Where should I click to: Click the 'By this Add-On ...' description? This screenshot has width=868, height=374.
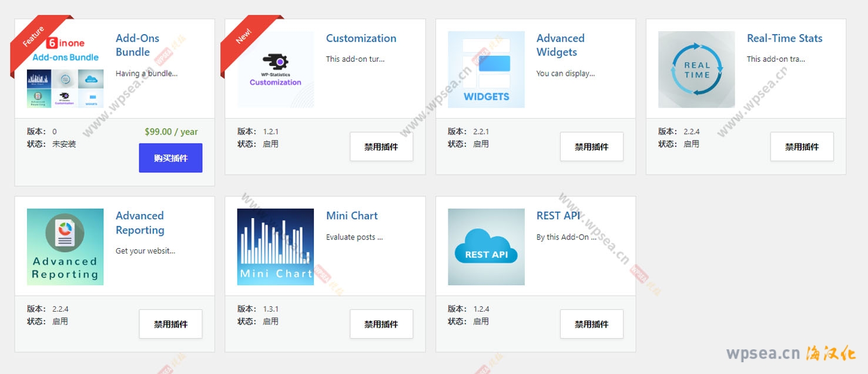567,237
